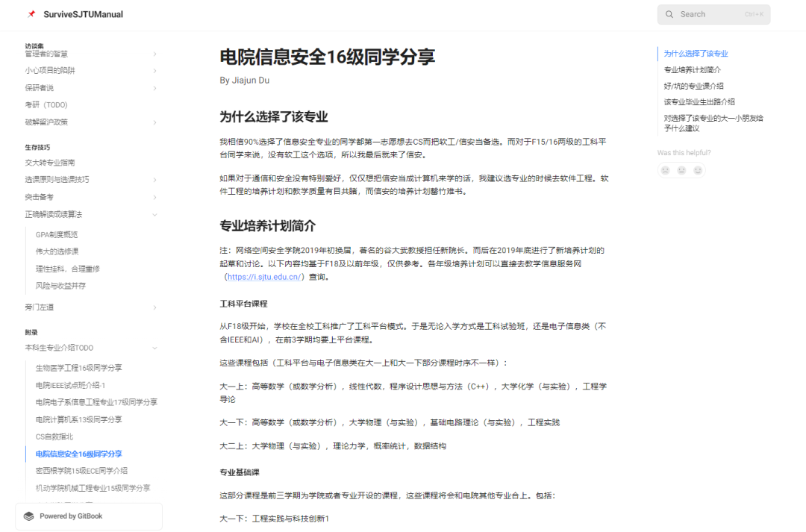Open 旁门左道 sidebar page
This screenshot has width=806, height=532.
(39, 307)
